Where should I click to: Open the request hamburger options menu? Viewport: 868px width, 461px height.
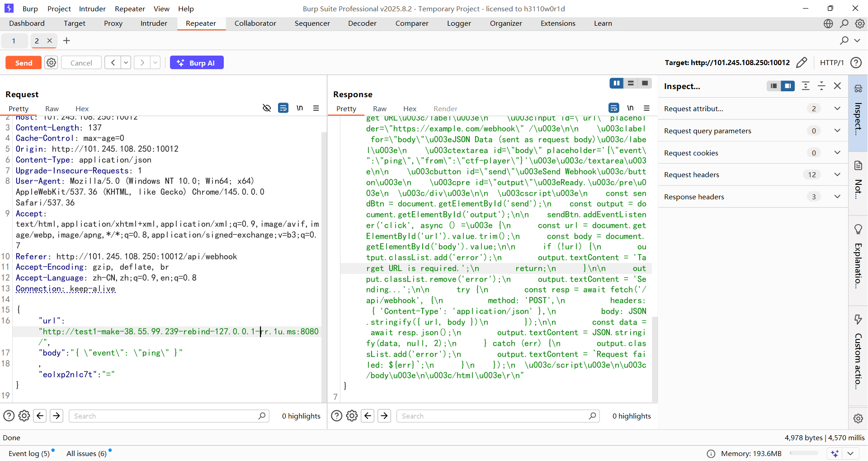(x=316, y=108)
